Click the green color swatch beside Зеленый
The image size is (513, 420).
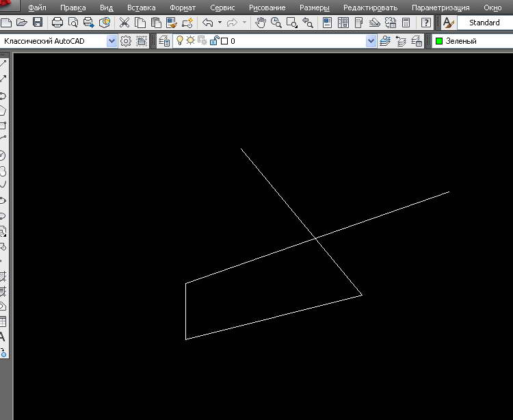[439, 41]
